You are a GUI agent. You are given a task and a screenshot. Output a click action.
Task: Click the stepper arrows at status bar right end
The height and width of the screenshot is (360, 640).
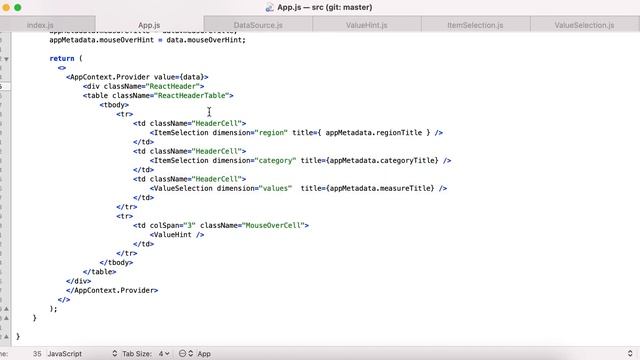(x=630, y=353)
